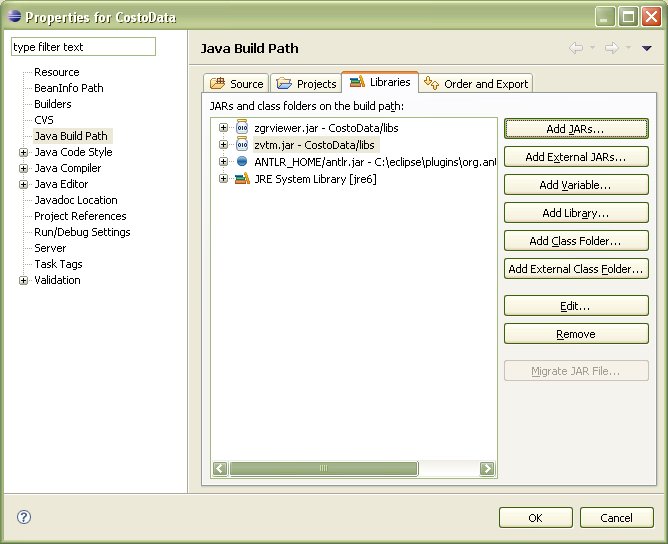The height and width of the screenshot is (544, 668).
Task: Click the JRE System Library icon
Action: (242, 179)
